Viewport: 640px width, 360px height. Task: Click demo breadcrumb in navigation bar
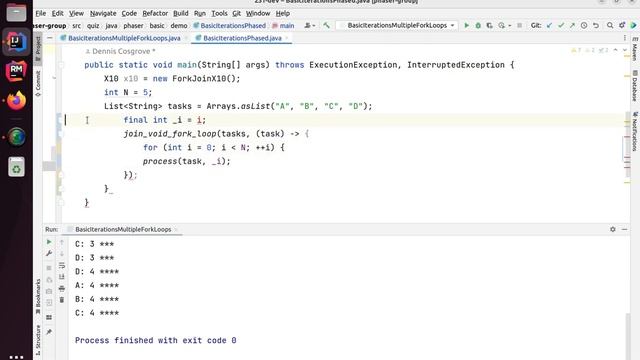click(179, 25)
